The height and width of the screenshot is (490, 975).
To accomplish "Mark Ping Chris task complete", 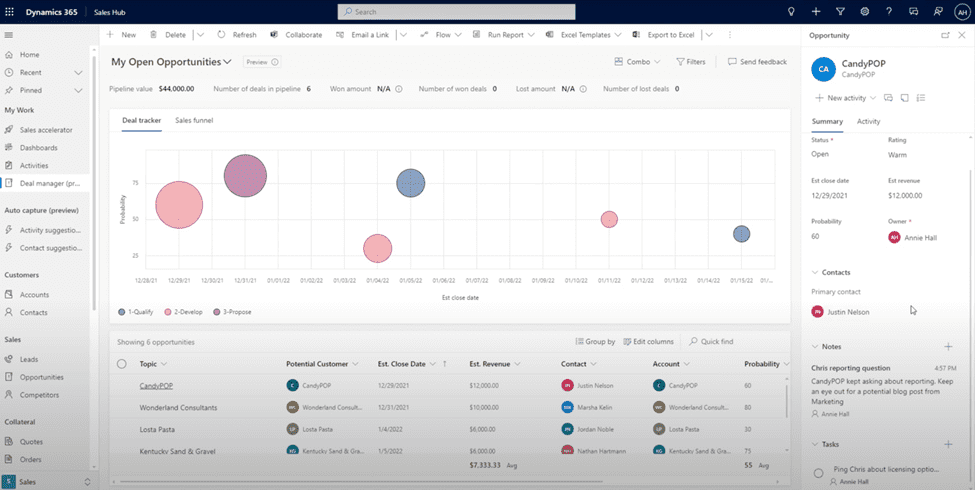I will [x=818, y=473].
